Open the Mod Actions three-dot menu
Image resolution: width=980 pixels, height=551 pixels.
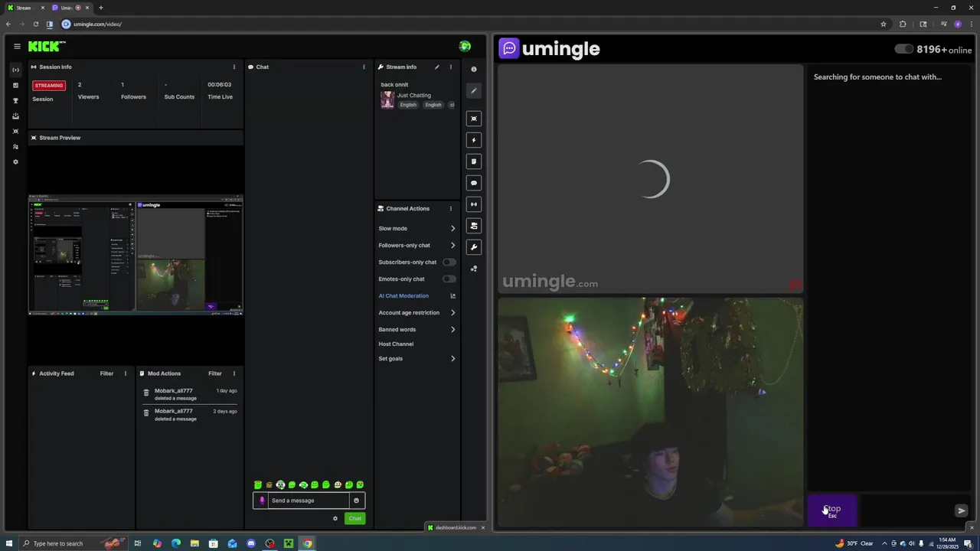234,373
